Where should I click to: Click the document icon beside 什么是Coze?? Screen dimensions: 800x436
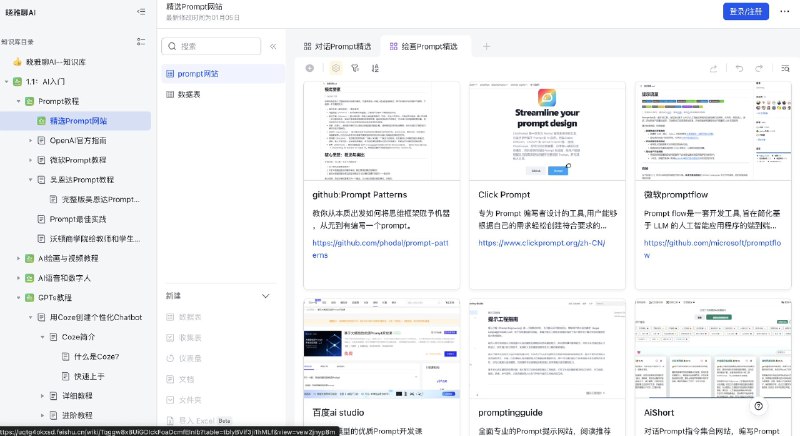tap(65, 356)
